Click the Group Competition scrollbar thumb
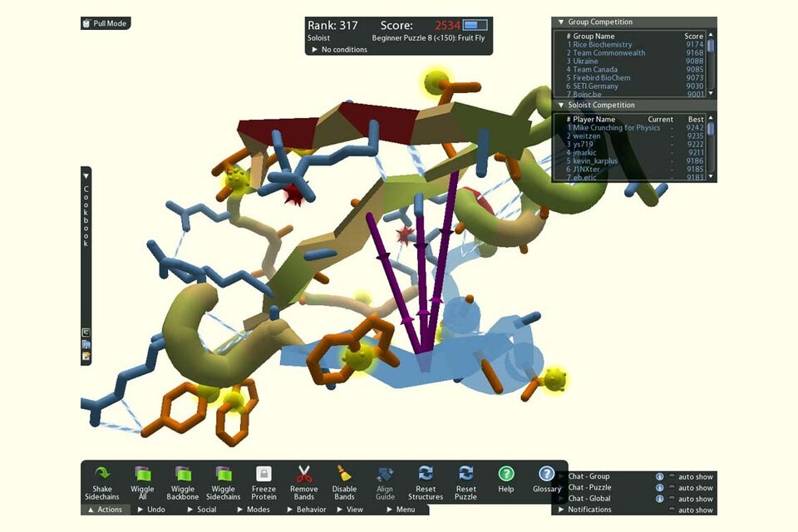Image resolution: width=798 pixels, height=532 pixels. coord(711,46)
